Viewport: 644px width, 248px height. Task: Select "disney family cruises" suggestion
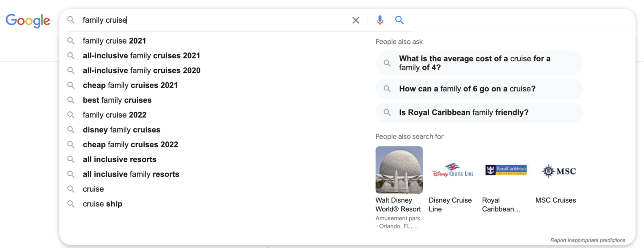(x=122, y=130)
